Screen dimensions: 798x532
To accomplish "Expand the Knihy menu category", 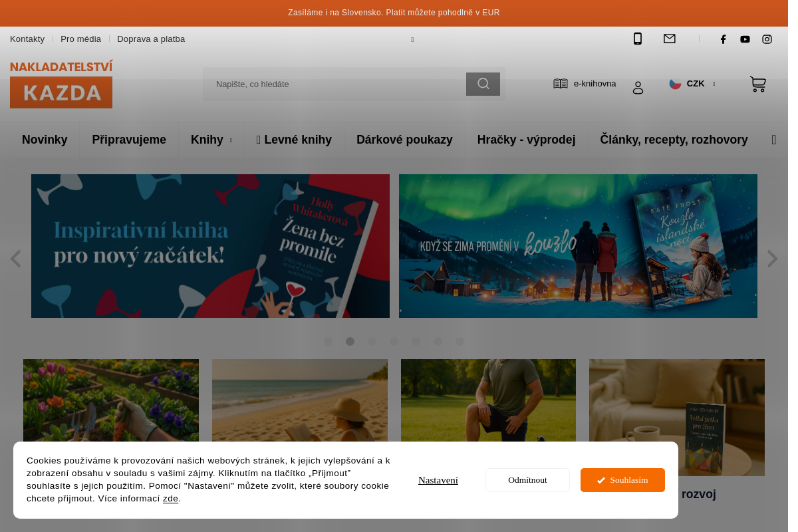I will [211, 140].
